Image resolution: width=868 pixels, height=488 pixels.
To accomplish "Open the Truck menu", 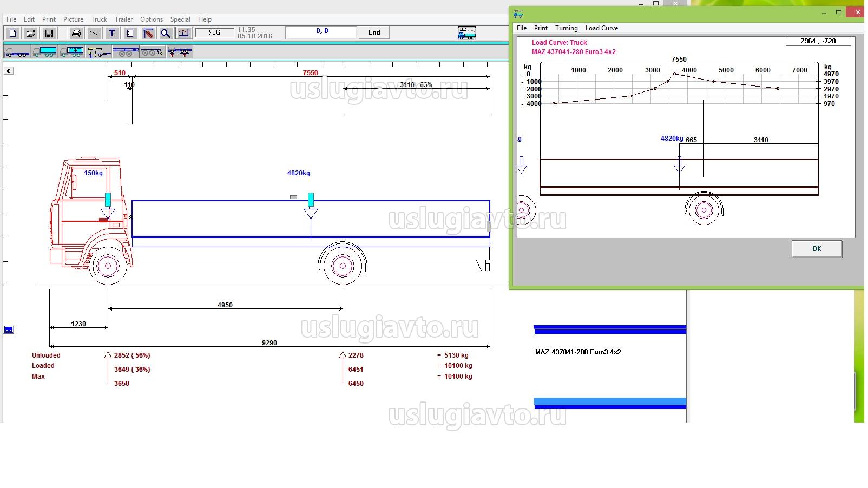I will (x=99, y=19).
